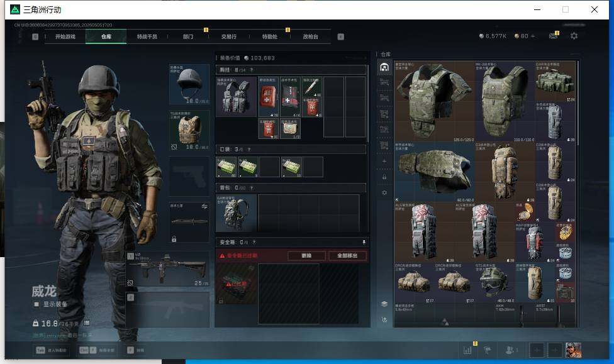Toggle the 显示装备 checkbox
614x364 pixels.
pyautogui.click(x=36, y=304)
